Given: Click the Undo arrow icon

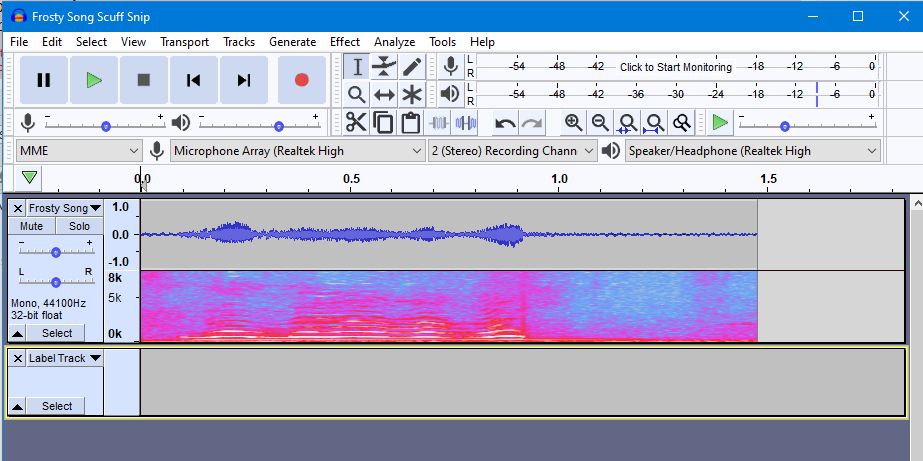Looking at the screenshot, I should tap(505, 123).
